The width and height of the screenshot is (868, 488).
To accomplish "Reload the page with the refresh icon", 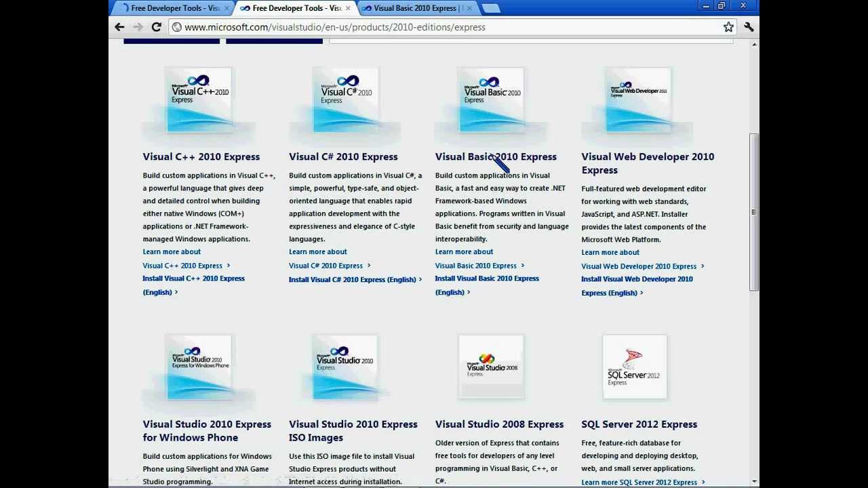I will (156, 27).
